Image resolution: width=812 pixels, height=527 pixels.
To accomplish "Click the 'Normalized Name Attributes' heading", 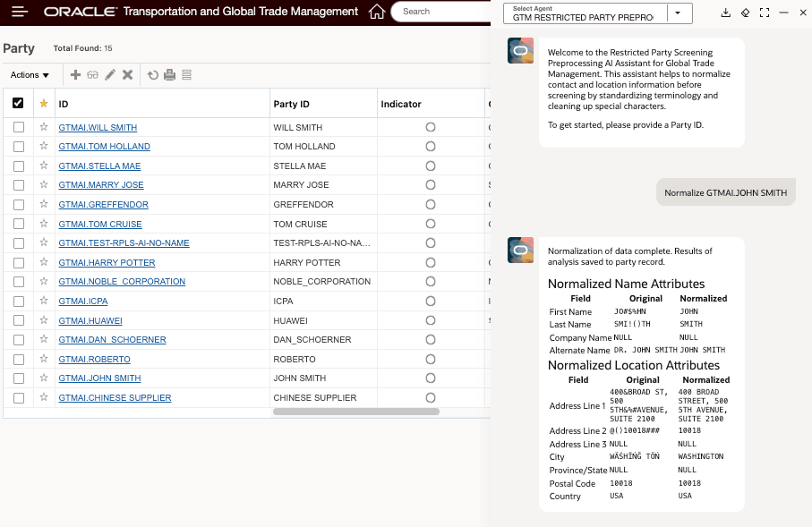I will click(x=626, y=284).
